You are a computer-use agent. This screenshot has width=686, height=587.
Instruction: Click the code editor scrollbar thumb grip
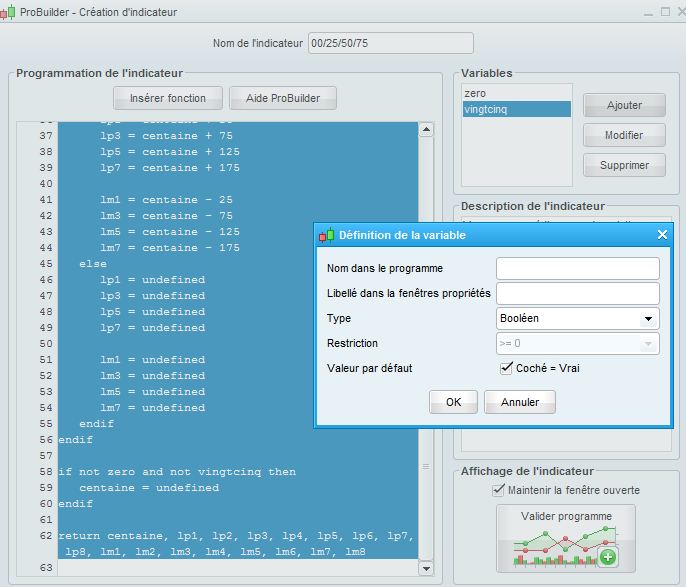coord(426,467)
